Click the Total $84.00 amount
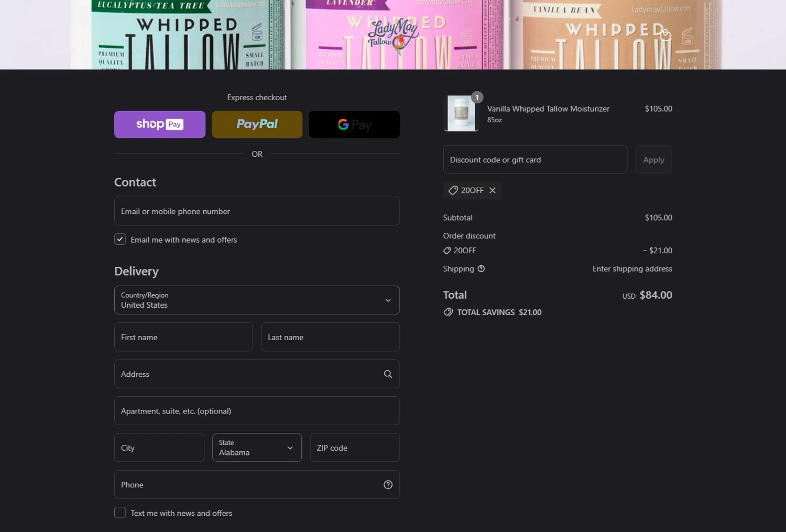This screenshot has height=532, width=786. click(656, 295)
